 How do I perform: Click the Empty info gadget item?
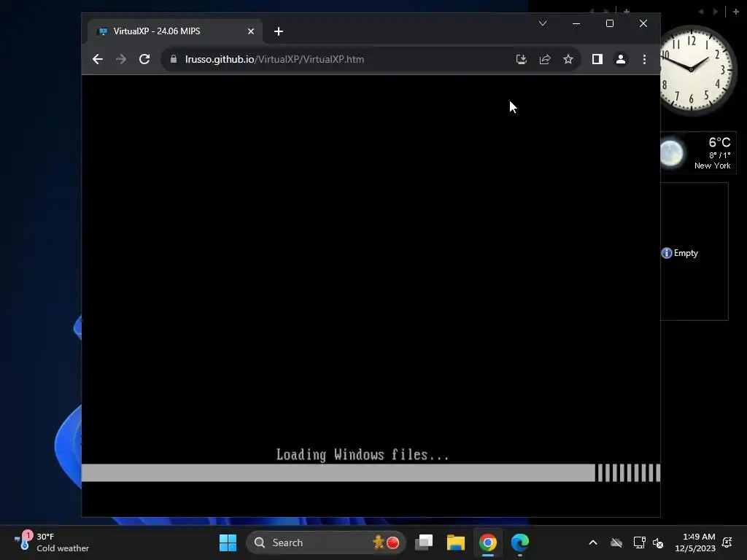[680, 253]
